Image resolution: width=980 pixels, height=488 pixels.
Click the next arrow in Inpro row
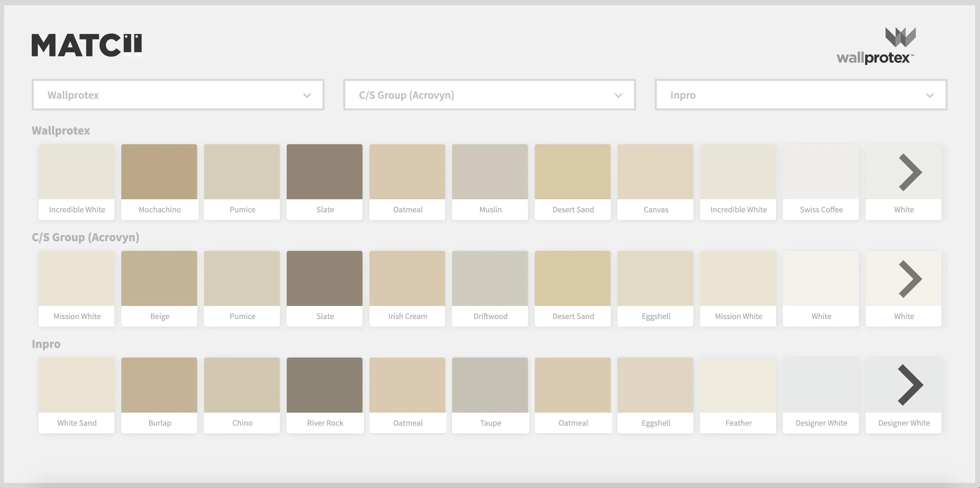(x=910, y=385)
